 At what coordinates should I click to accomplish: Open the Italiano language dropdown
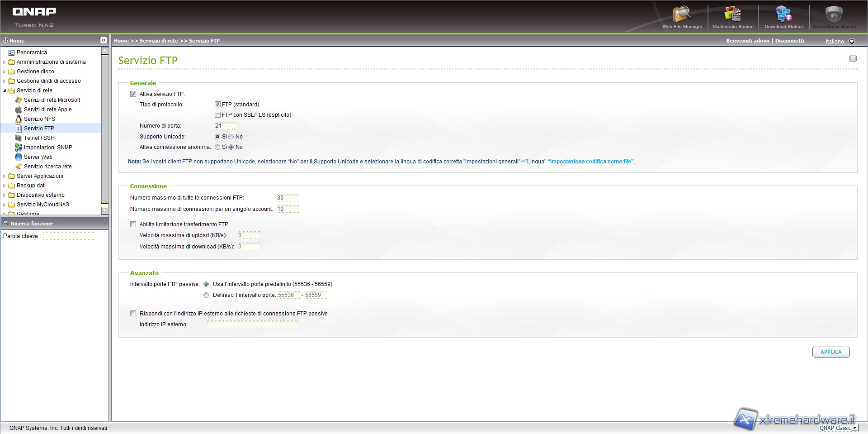[852, 41]
